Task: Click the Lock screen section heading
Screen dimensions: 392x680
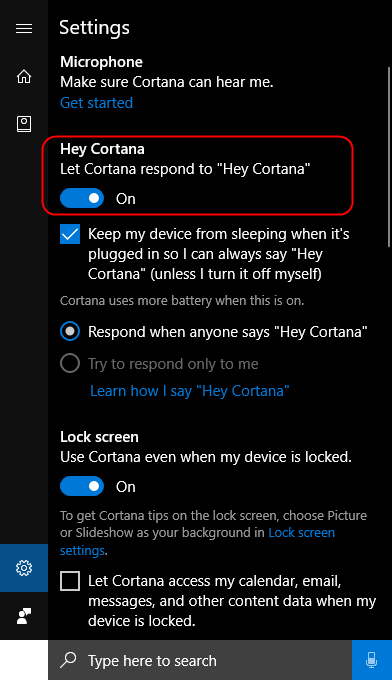Action: pyautogui.click(x=99, y=437)
